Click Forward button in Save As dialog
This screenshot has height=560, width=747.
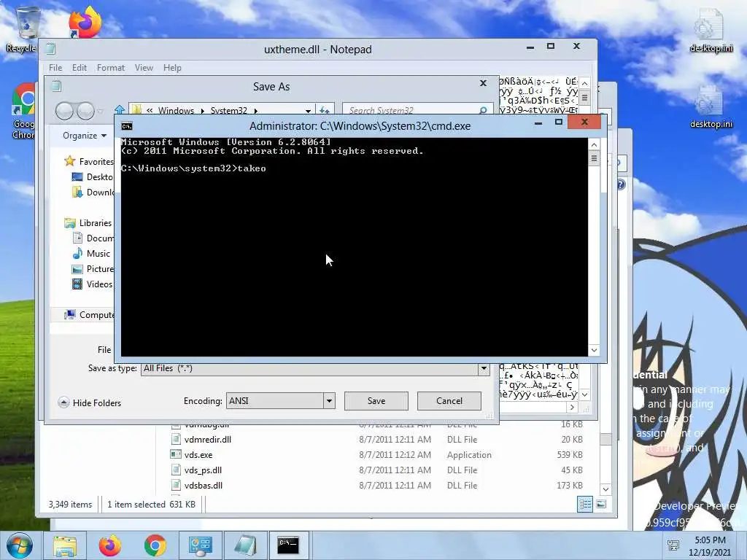click(85, 111)
